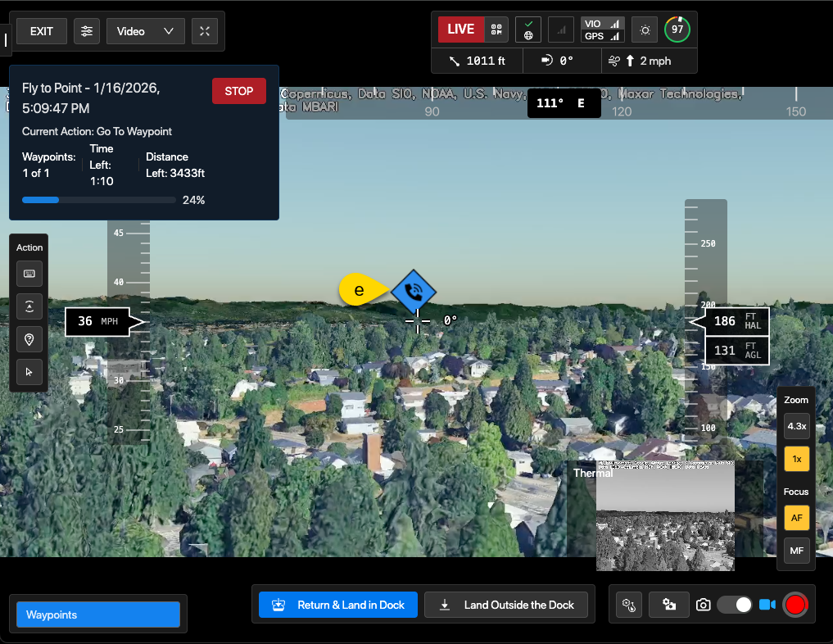Click the QR code icon beside LIVE
This screenshot has width=833, height=644.
[x=496, y=29]
